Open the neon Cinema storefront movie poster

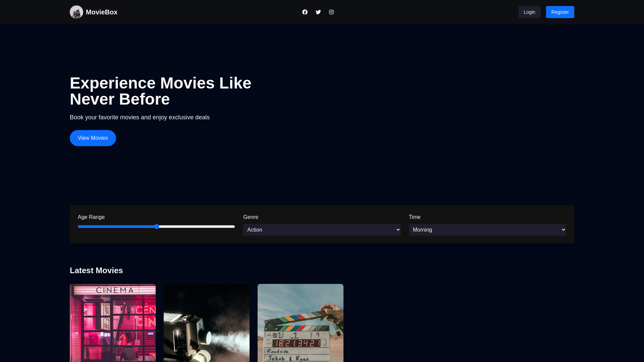click(x=113, y=323)
